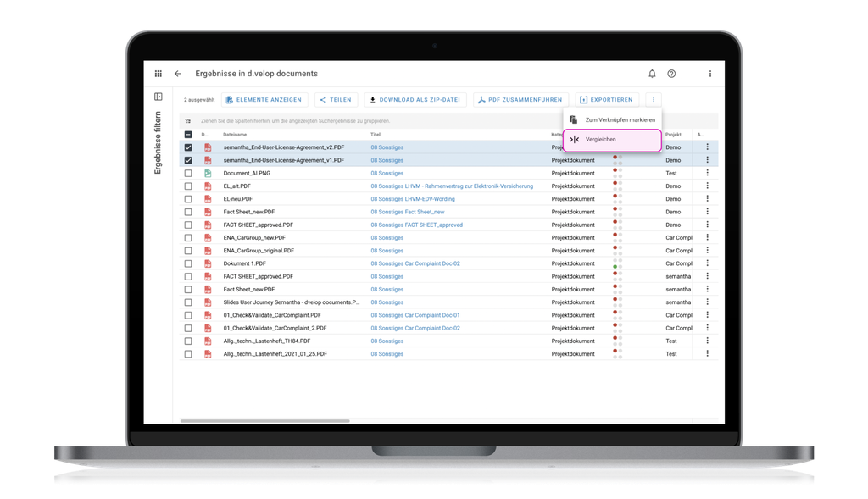Screen dimensions: 868x499
Task: Click PDF zusammenführen button
Action: coord(520,100)
